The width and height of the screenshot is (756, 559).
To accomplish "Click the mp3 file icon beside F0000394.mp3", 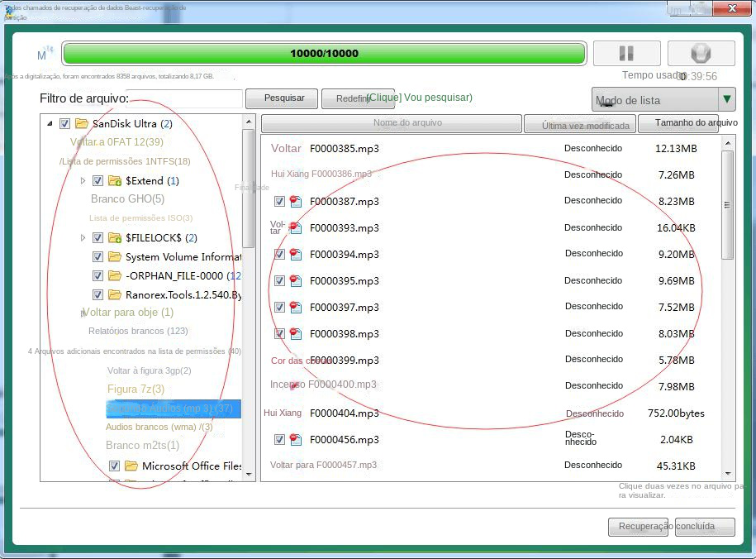I will click(295, 255).
